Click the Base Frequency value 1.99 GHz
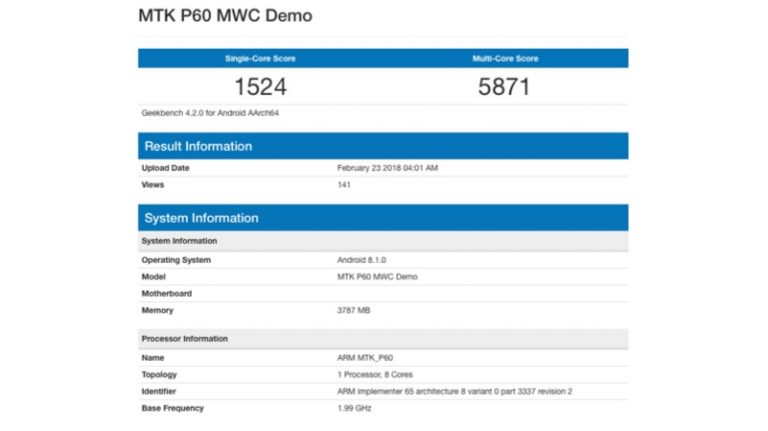Screen dimensions: 768x431 [355, 408]
